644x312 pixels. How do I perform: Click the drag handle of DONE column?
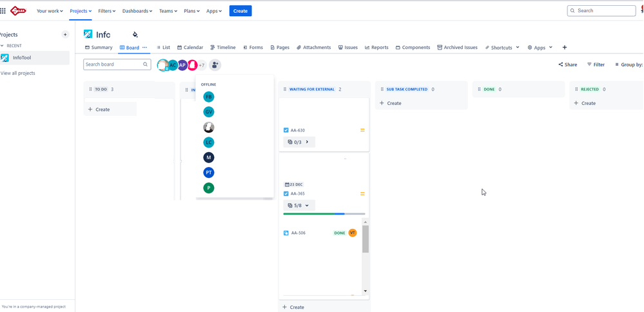[479, 89]
